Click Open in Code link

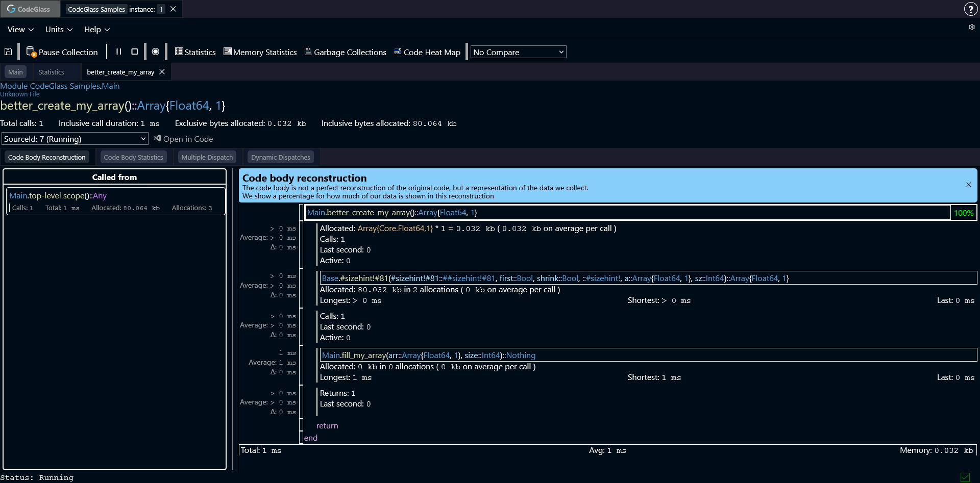(183, 139)
